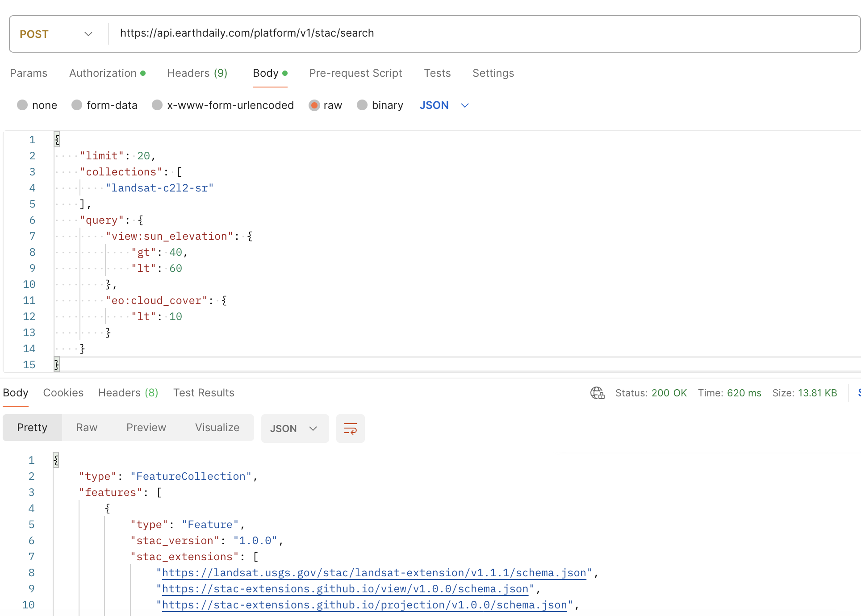Switch to the Params tab
861x616 pixels.
(29, 73)
